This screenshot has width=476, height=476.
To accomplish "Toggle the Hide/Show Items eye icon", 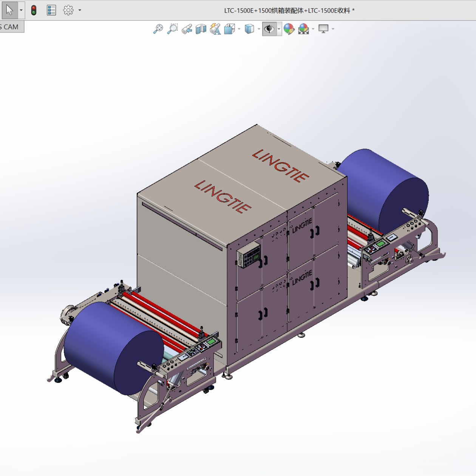I will (269, 29).
